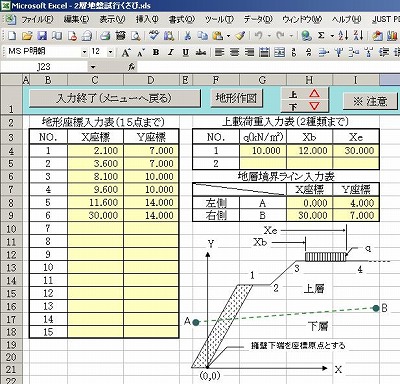Open the データ menu
This screenshot has width=400, height=384.
pyautogui.click(x=258, y=19)
